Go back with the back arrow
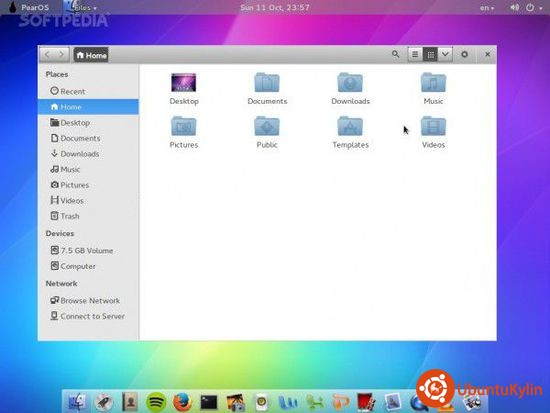The width and height of the screenshot is (550, 413). (47, 54)
